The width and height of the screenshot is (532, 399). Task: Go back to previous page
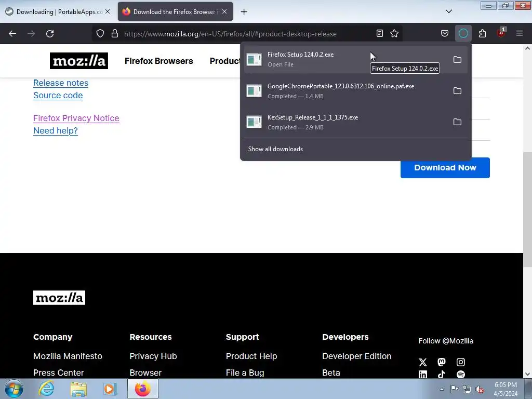pos(12,34)
